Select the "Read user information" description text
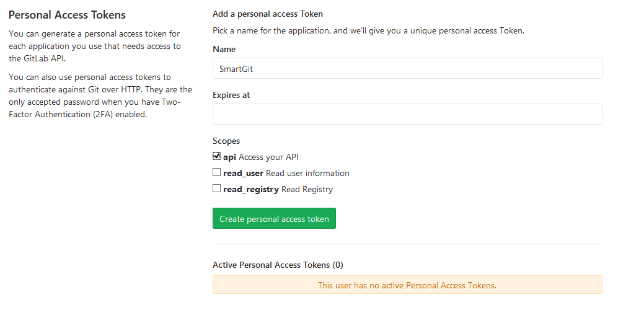644x310 pixels. tap(307, 173)
